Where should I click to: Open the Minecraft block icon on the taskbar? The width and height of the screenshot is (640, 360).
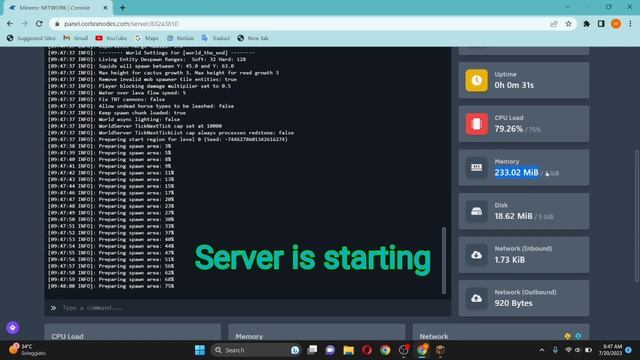pyautogui.click(x=440, y=350)
